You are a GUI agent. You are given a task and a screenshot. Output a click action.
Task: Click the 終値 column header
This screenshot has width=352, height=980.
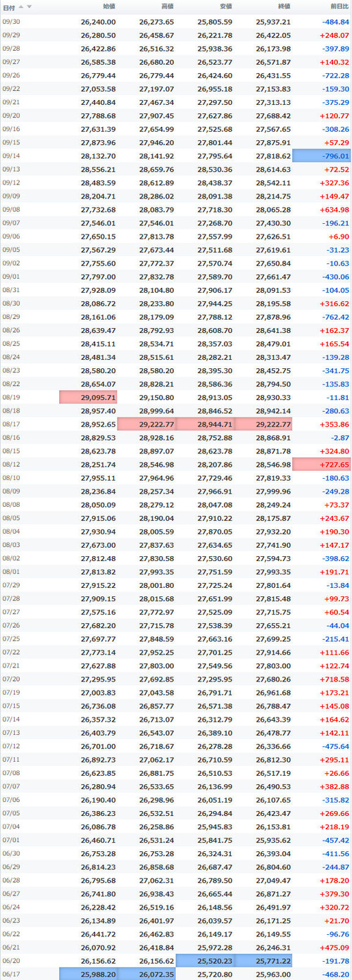(x=284, y=6)
